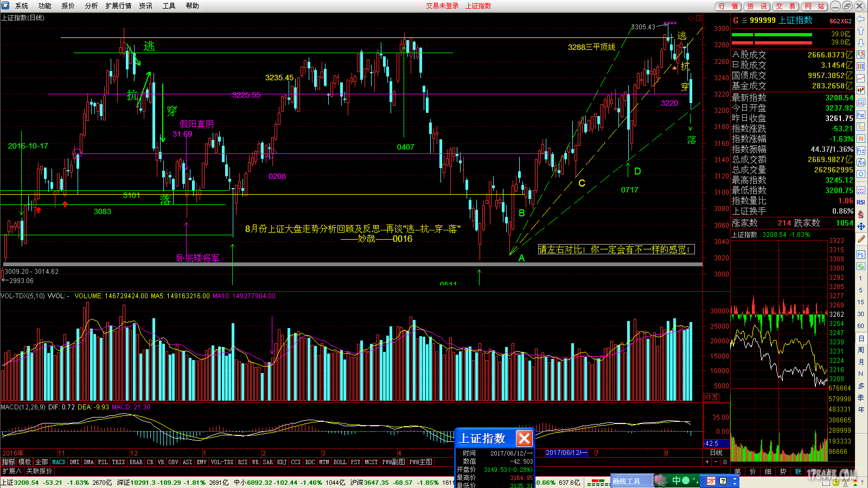Click the red dollar sign icon

pos(861,214)
